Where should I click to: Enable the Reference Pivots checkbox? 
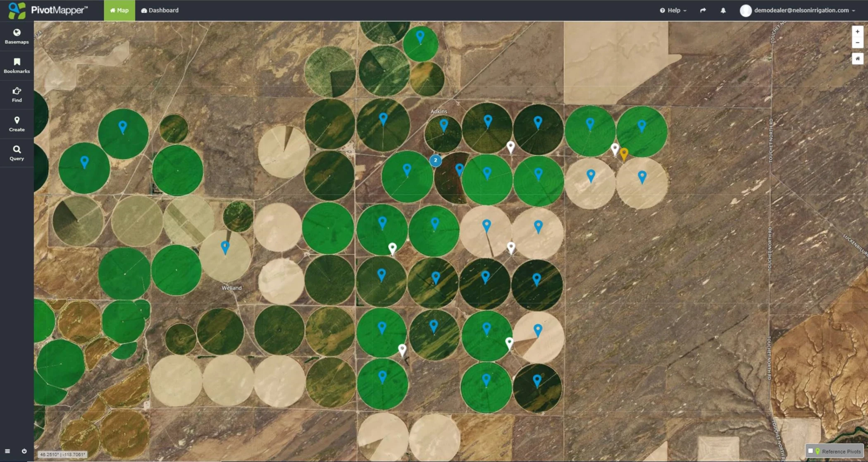(x=811, y=451)
